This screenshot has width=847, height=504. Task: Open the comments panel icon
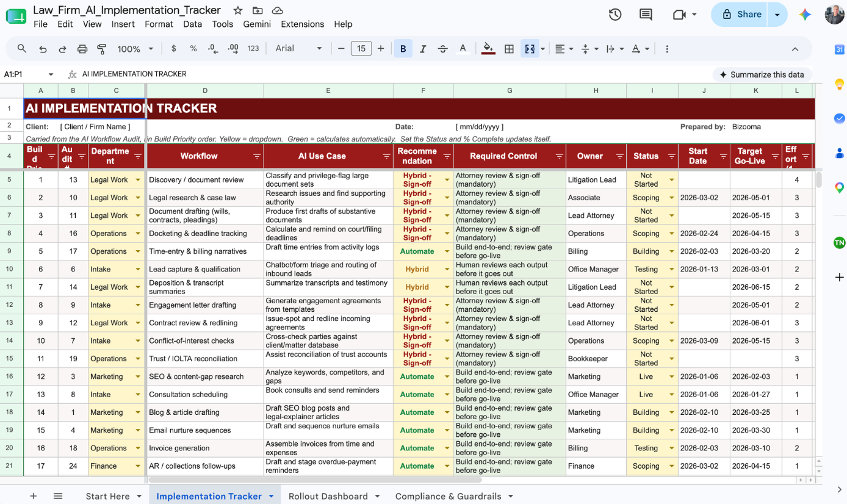click(x=646, y=14)
